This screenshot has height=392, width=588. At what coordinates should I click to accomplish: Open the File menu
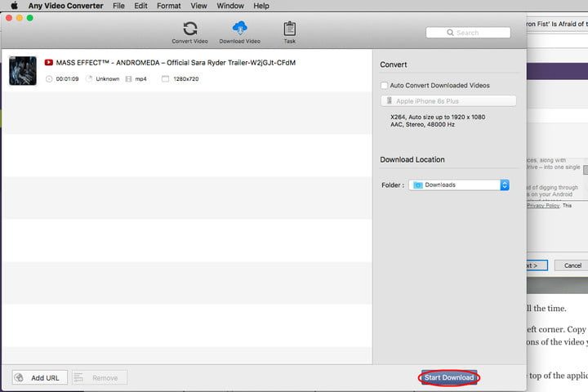pos(119,6)
